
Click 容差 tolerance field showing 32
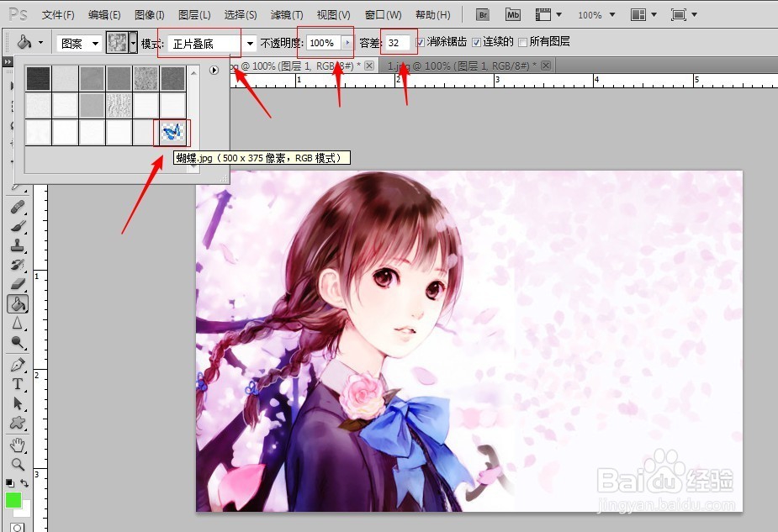[398, 43]
